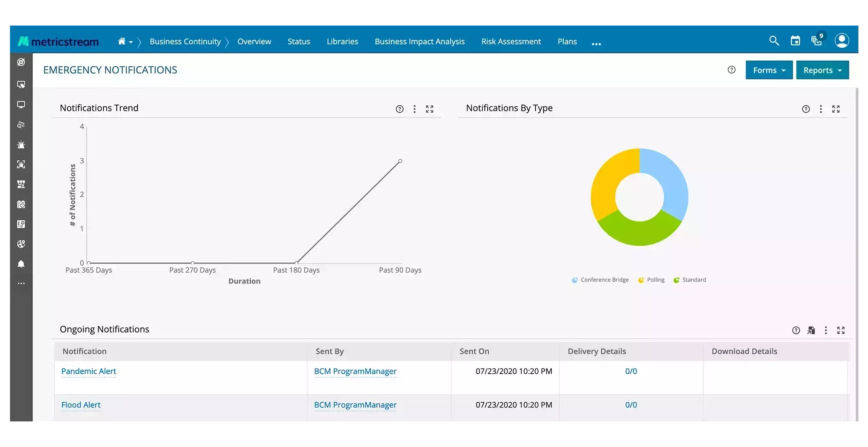The width and height of the screenshot is (868, 447).
Task: Click the page vertical scrollbar
Action: 856,254
